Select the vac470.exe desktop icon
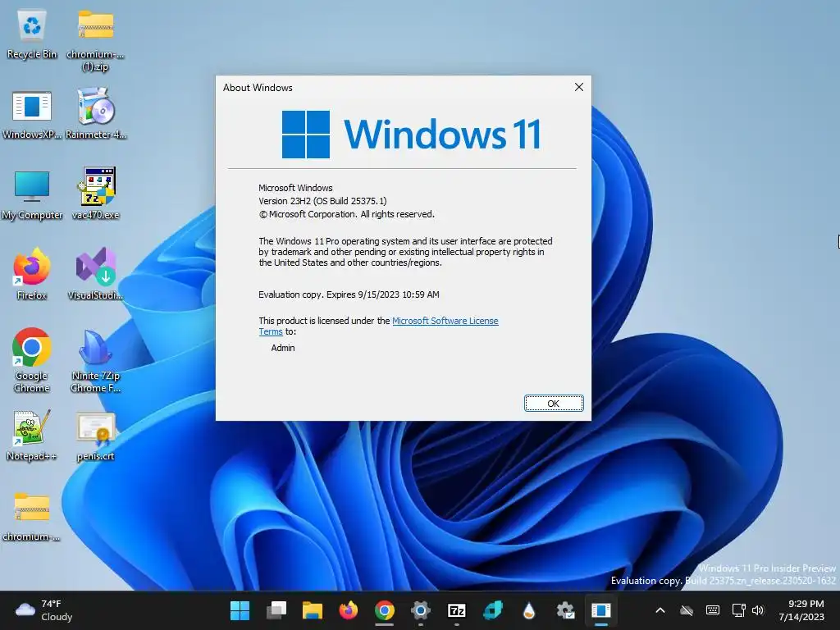This screenshot has width=840, height=630. (95, 194)
